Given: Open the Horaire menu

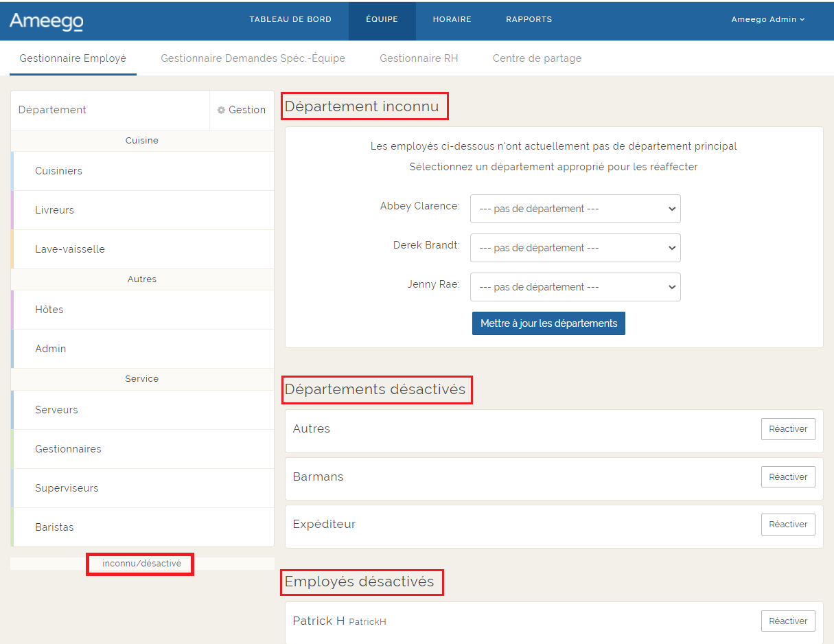Looking at the screenshot, I should click(x=452, y=19).
